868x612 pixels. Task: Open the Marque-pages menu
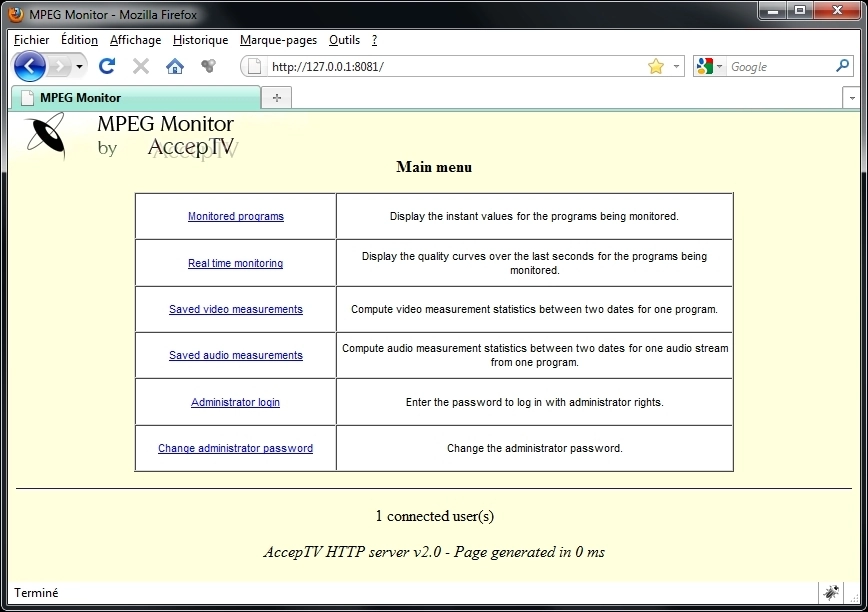point(278,40)
